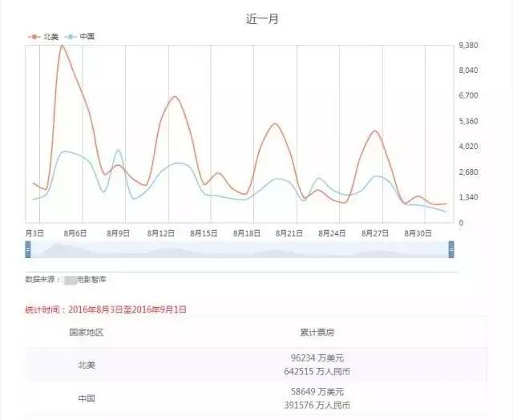
Task: Click the 近一月 chart title
Action: 258,17
